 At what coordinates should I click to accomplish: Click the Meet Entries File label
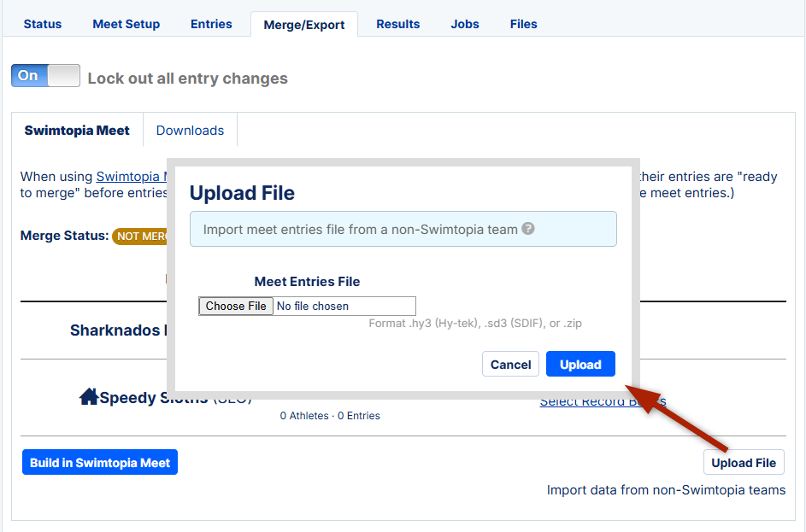pyautogui.click(x=307, y=282)
